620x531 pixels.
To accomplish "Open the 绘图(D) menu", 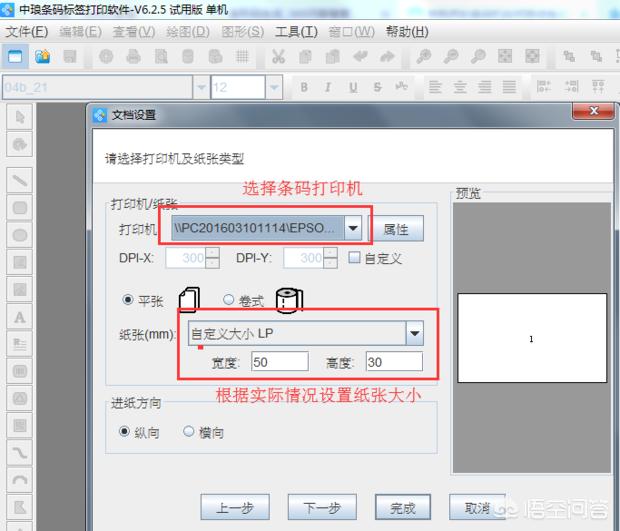I will coord(188,32).
